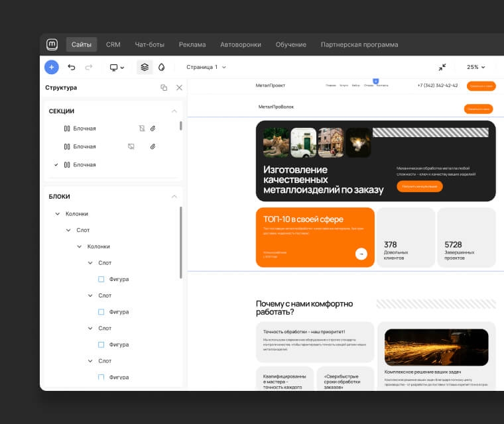Undo the last action
Viewport: 504px width, 424px height.
point(72,67)
